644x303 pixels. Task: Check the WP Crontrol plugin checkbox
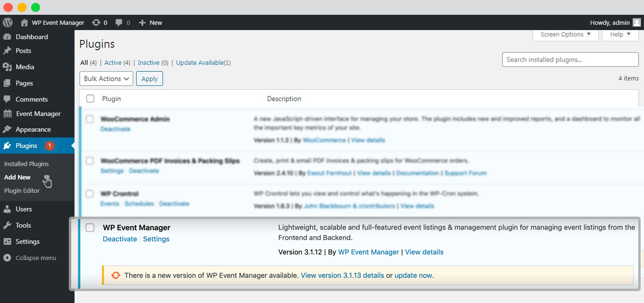pyautogui.click(x=90, y=194)
